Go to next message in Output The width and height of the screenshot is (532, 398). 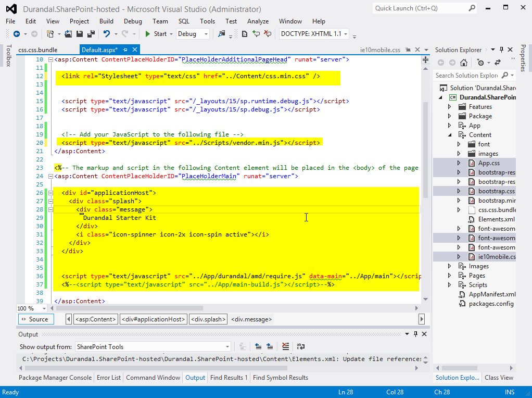270,346
